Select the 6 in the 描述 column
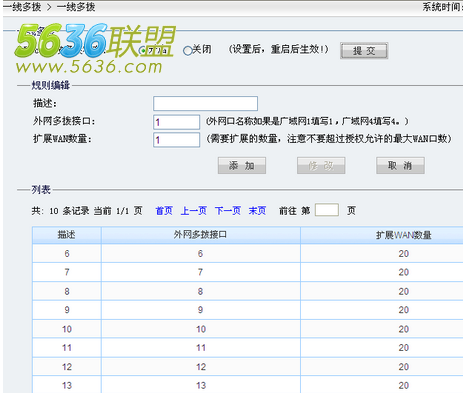Screen dimensions: 463x393 pos(67,254)
